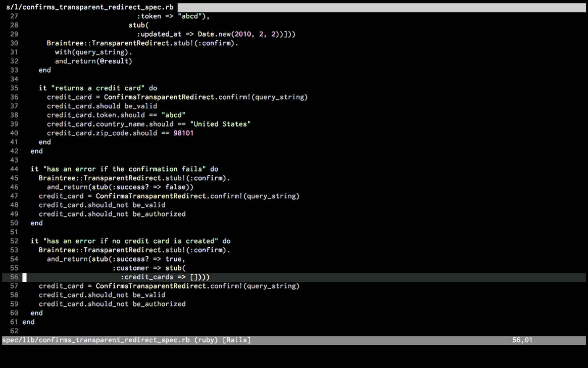588x368 pixels.
Task: Click '(query_string)' on line 36
Action: pos(280,97)
